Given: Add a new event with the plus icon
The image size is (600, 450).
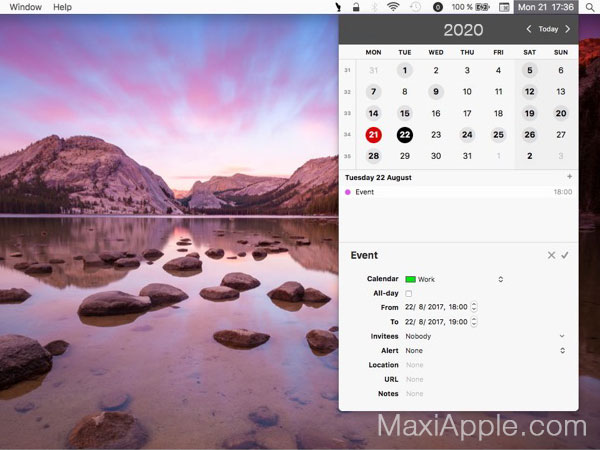Looking at the screenshot, I should tap(569, 176).
